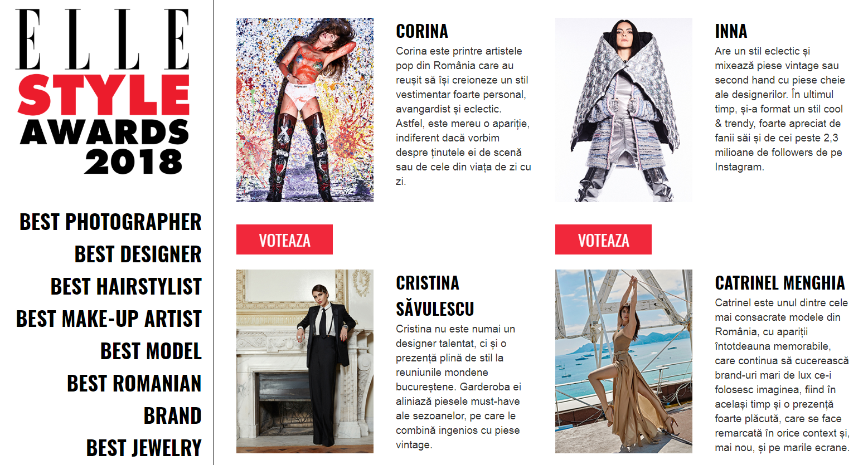Click the INNA name heading
Image resolution: width=868 pixels, height=465 pixels.
pyautogui.click(x=731, y=31)
